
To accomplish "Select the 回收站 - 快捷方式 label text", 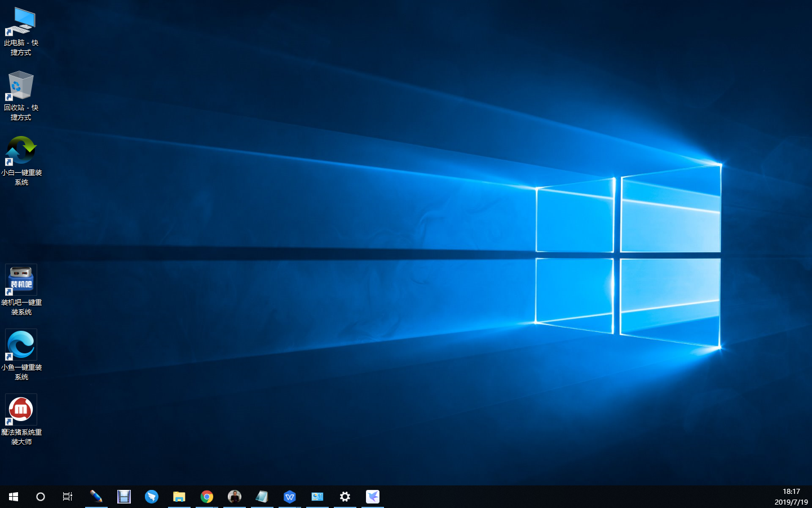I will (21, 112).
